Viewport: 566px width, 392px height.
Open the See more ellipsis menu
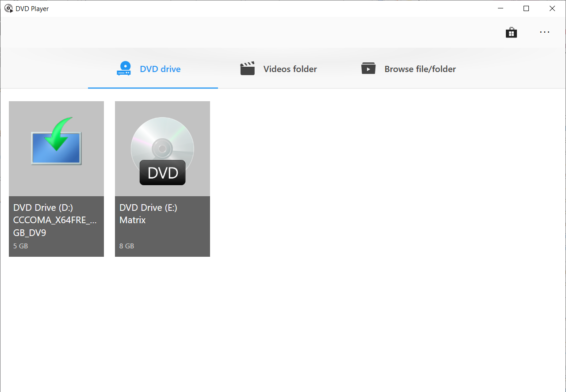click(x=544, y=32)
